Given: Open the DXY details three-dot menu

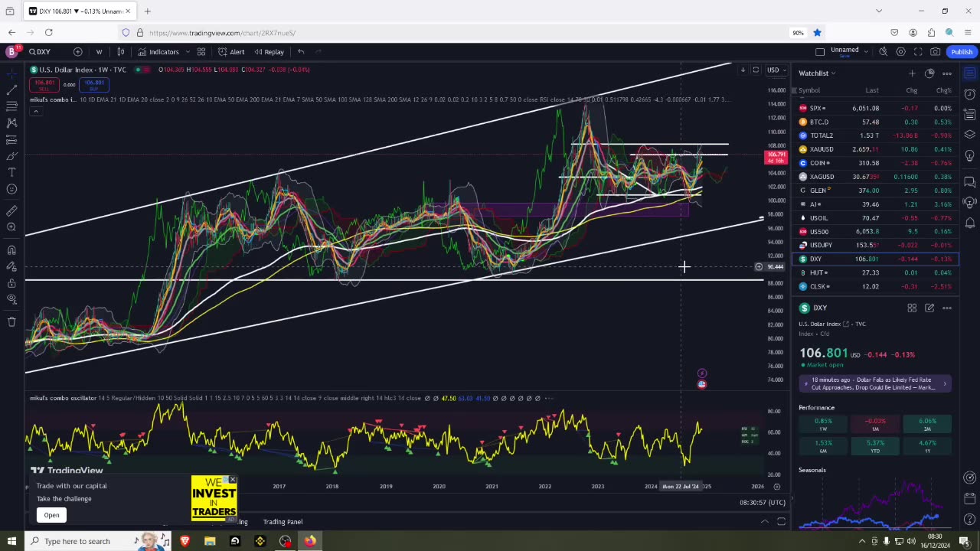Looking at the screenshot, I should (947, 308).
